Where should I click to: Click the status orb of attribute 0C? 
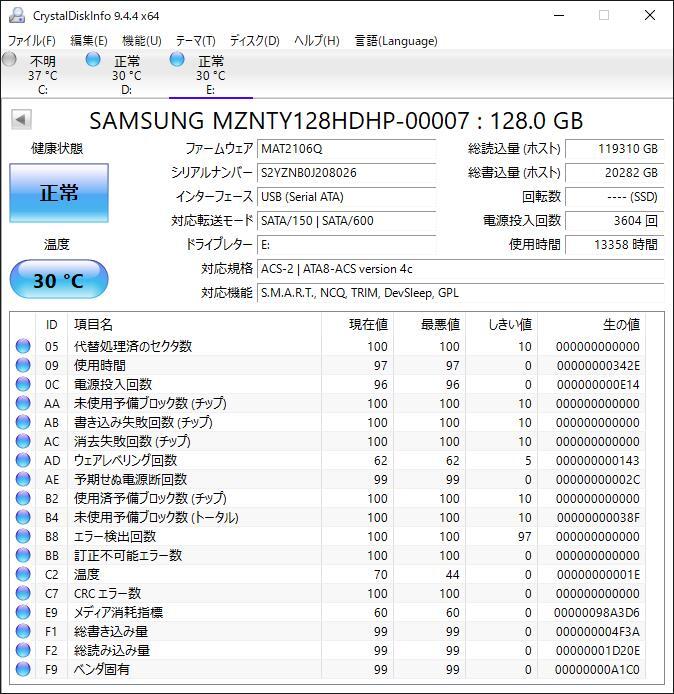pos(23,384)
